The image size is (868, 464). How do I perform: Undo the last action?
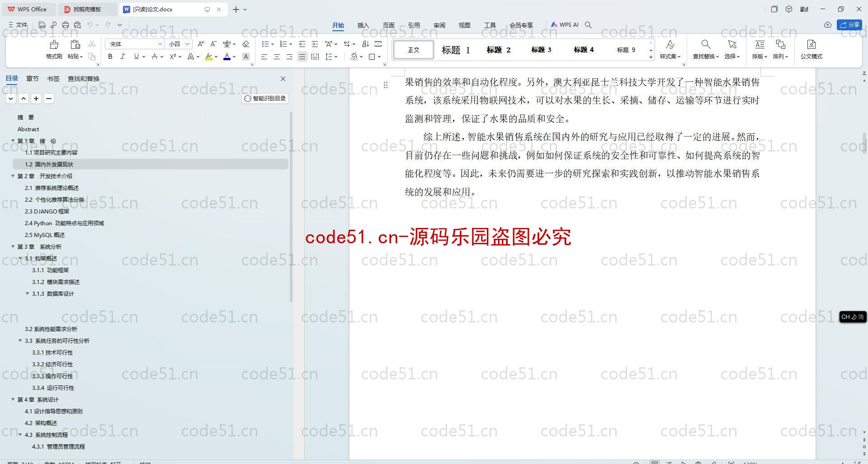tap(90, 25)
